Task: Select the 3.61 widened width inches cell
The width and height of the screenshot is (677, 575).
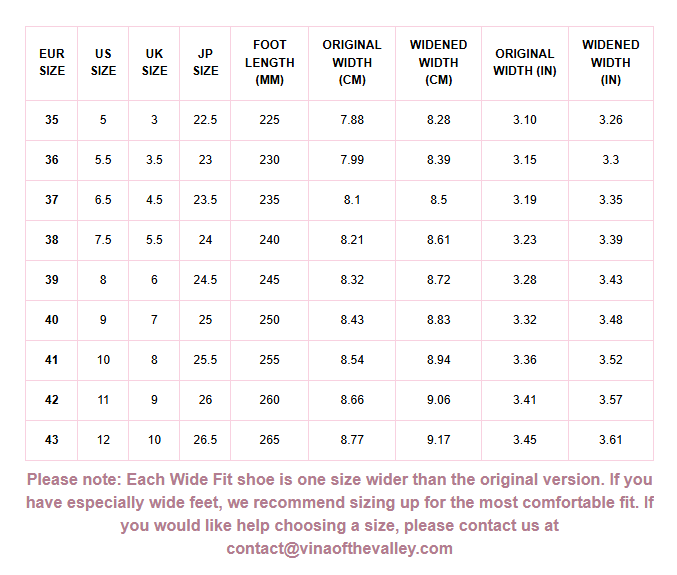Action: tap(611, 440)
